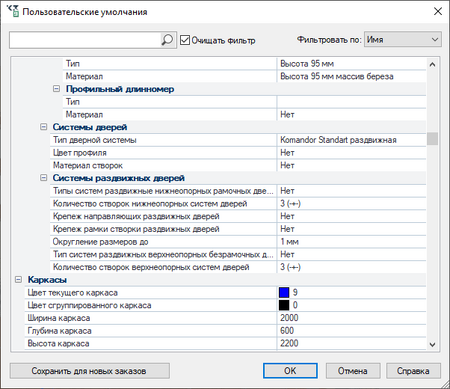This screenshot has width=450, height=389.
Task: Collapse the Системы дверей group
Action: 43,127
